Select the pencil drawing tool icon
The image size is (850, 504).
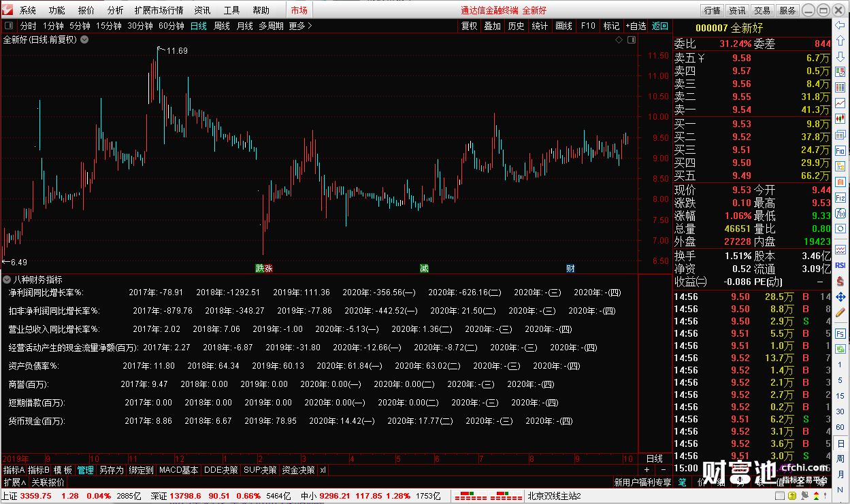840,312
